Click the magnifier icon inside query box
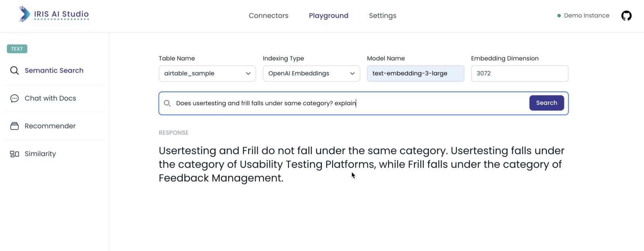Image resolution: width=644 pixels, height=251 pixels. point(167,104)
